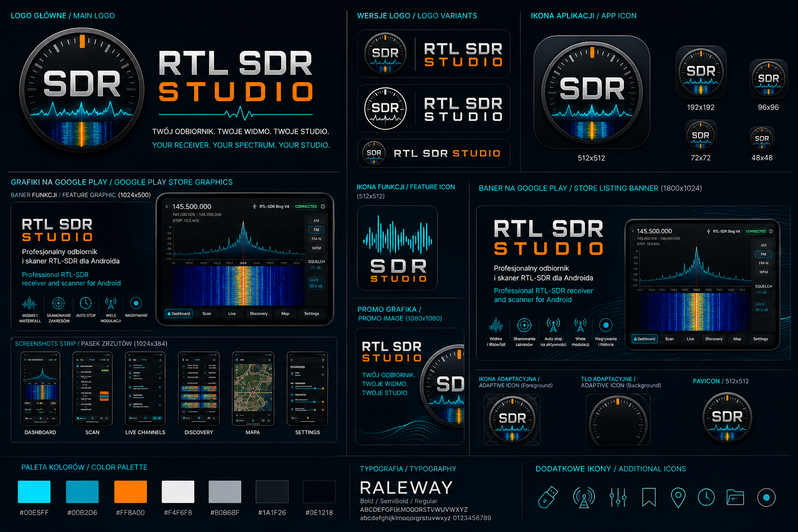Open Settings tab in store banner mockup
The width and height of the screenshot is (798, 532).
tap(761, 339)
